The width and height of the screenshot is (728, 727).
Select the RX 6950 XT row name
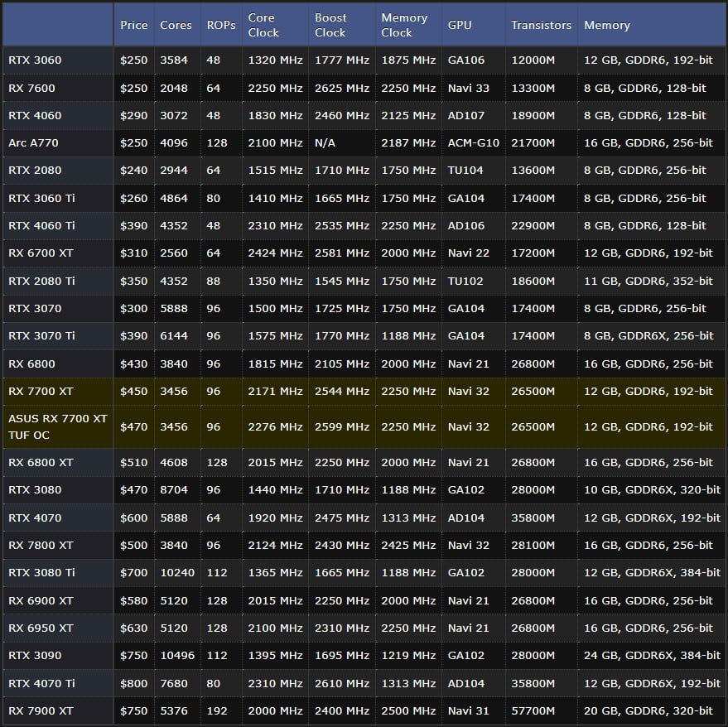point(41,628)
